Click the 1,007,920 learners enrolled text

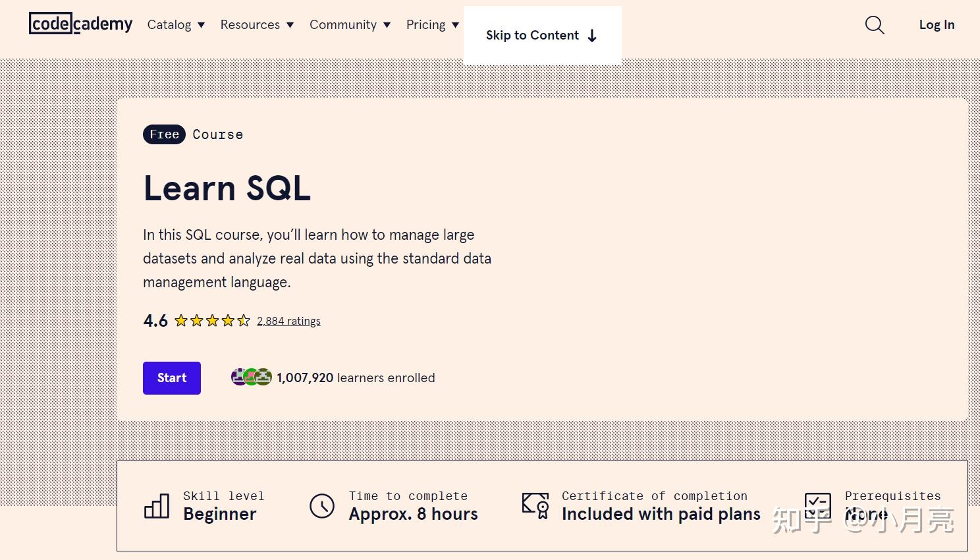coord(356,378)
